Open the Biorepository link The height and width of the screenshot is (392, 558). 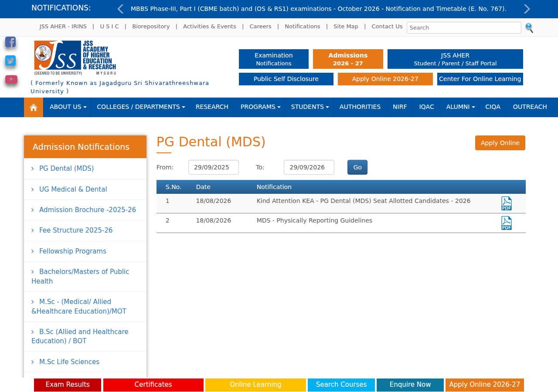click(x=151, y=27)
